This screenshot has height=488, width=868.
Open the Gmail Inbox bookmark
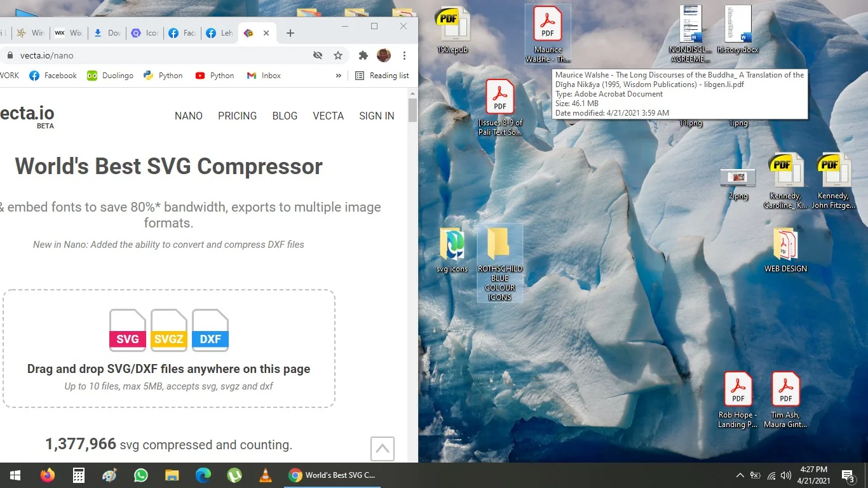(x=264, y=76)
